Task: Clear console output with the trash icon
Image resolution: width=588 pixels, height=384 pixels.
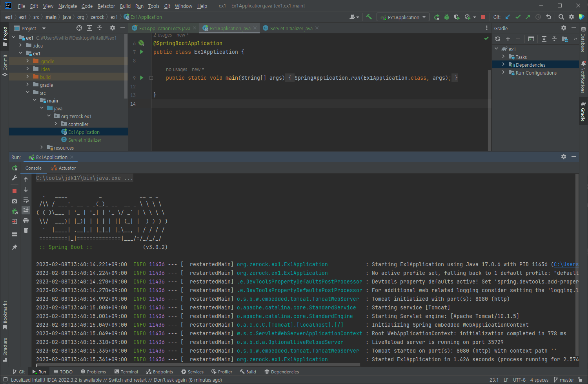Action: coord(26,230)
